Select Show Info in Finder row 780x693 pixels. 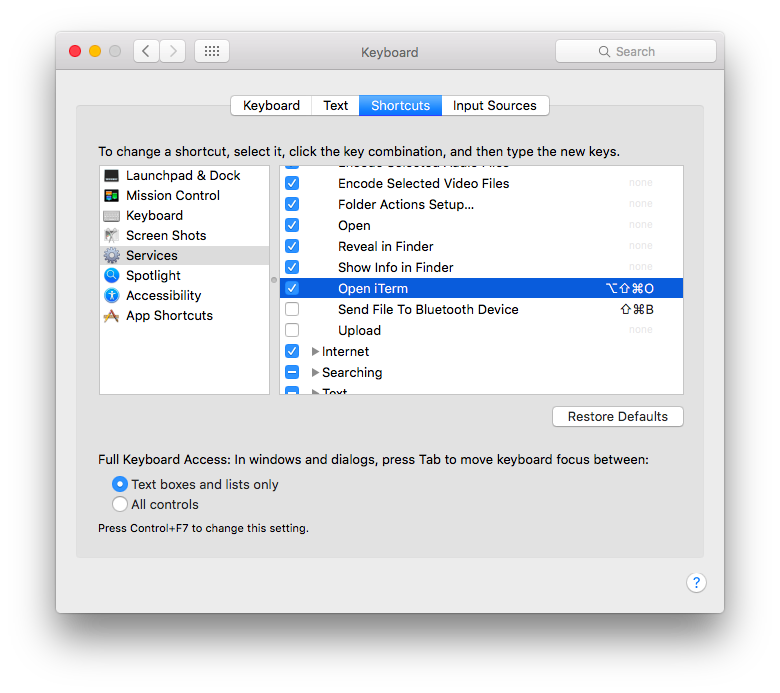pos(482,267)
